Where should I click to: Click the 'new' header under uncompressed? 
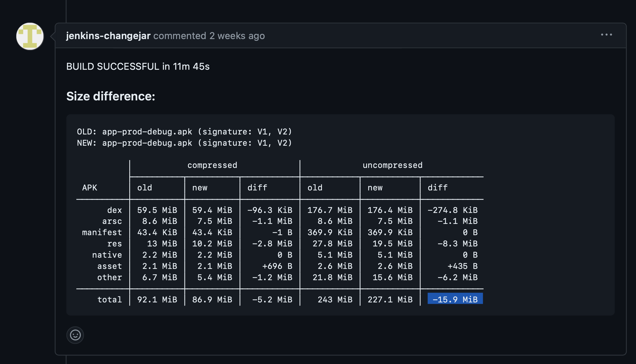[375, 188]
